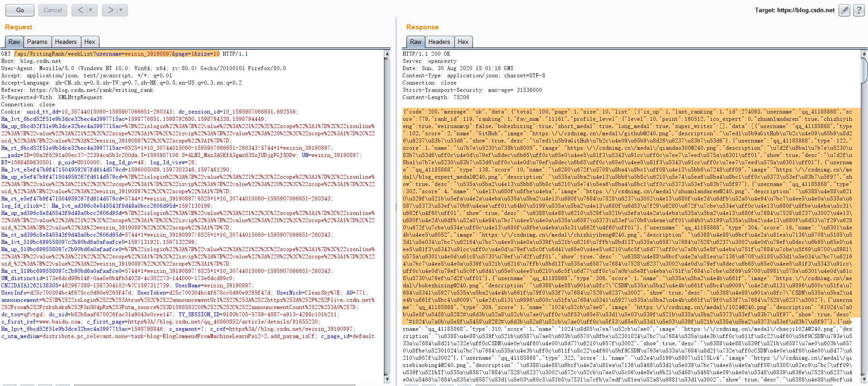Click the request pane scroll-down arrow
Viewport: 868px width, 386px height.
(x=387, y=379)
